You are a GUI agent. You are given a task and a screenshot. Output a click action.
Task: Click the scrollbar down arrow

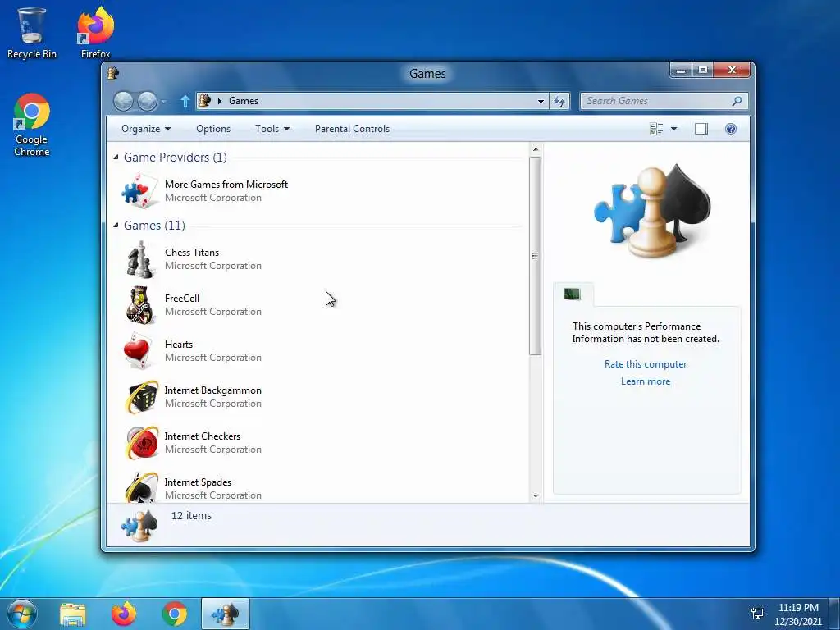coord(535,496)
